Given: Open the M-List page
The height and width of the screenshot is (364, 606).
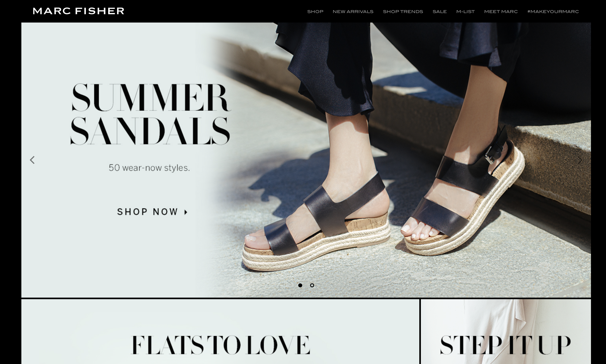Looking at the screenshot, I should (465, 11).
